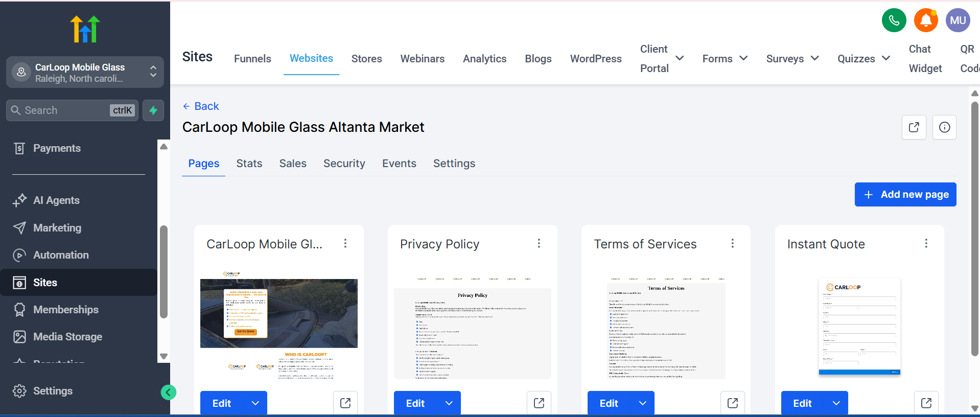
Task: Open Edit dropdown arrow on Privacy Policy card
Action: [449, 403]
